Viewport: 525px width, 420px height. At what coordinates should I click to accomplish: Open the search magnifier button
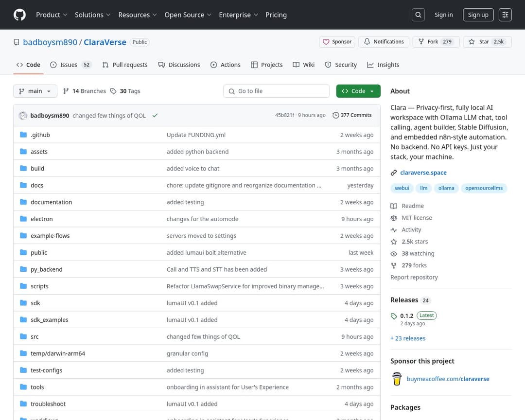pos(418,15)
